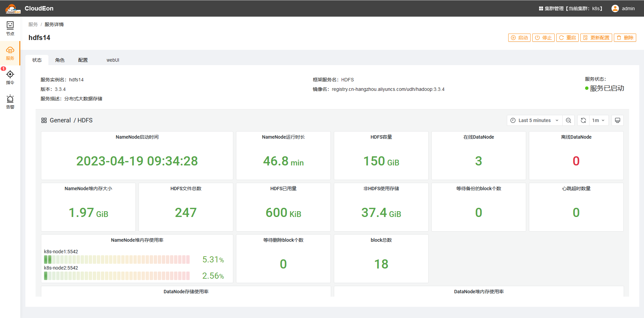Click the registry image name text
The image size is (644, 318).
[388, 89]
